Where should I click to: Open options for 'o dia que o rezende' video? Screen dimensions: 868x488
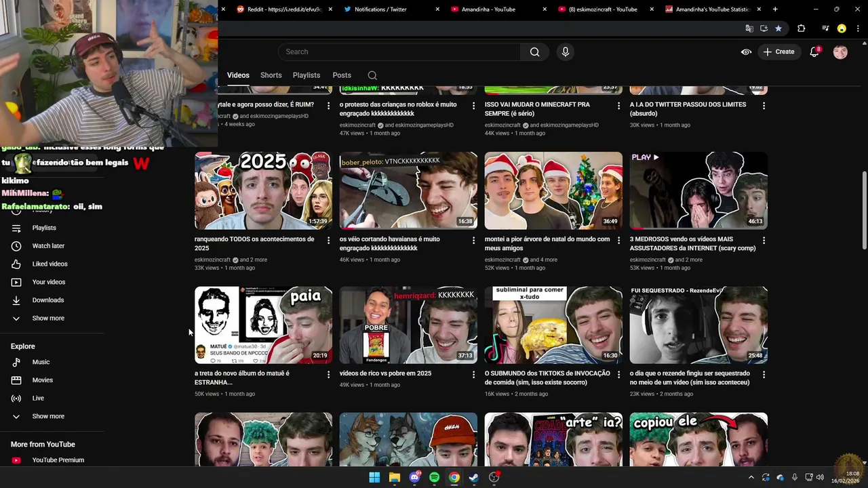click(764, 375)
